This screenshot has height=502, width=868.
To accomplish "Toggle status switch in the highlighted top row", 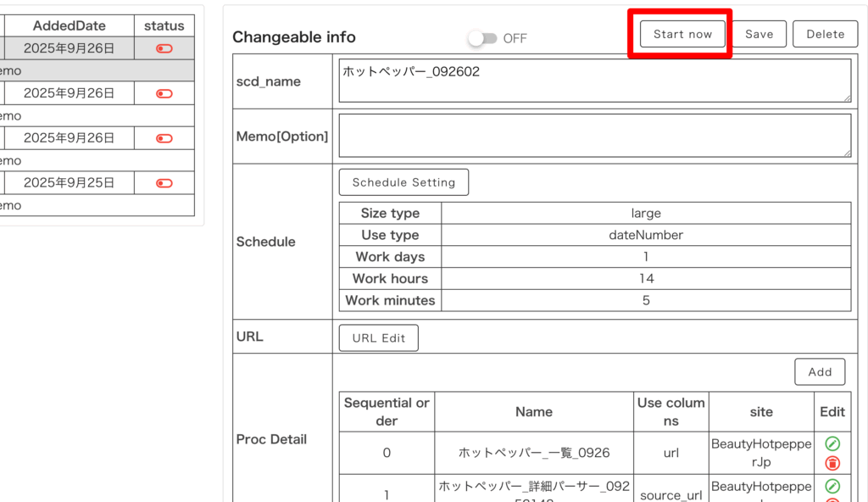I will click(164, 49).
